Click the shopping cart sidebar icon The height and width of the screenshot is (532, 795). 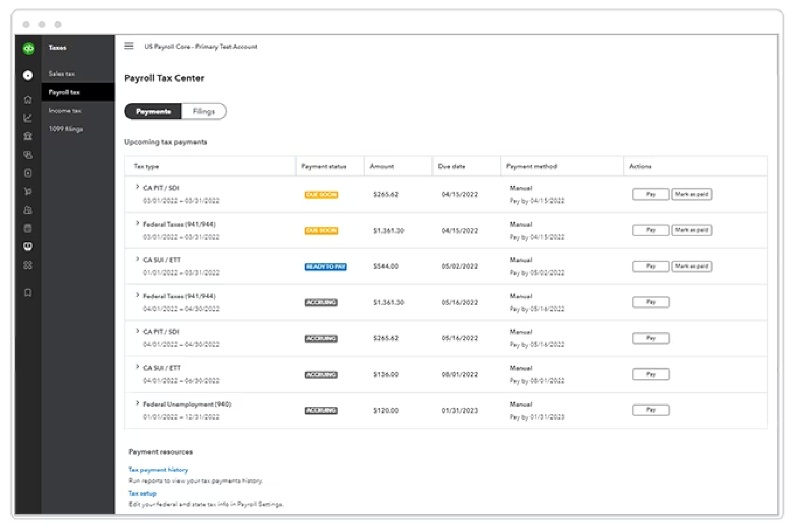28,192
